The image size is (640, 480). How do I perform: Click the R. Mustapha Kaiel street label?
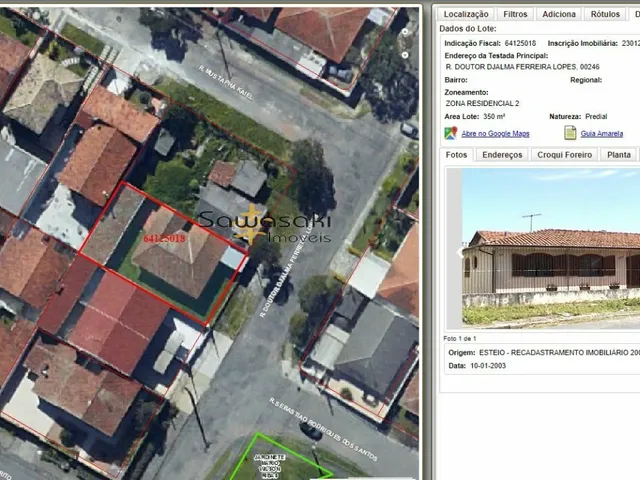[x=226, y=83]
